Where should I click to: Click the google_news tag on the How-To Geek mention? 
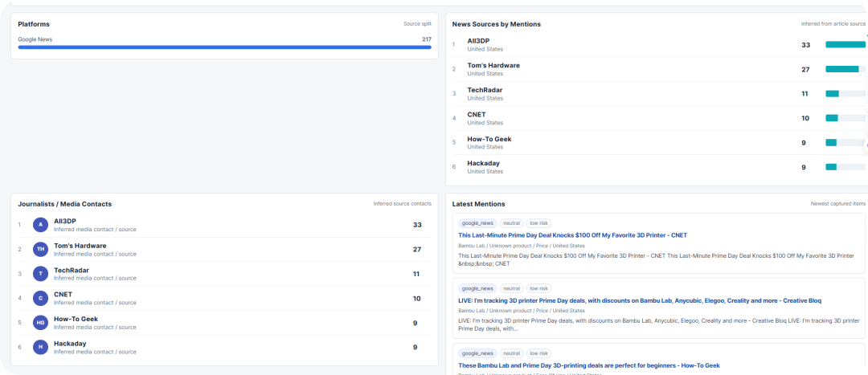477,353
